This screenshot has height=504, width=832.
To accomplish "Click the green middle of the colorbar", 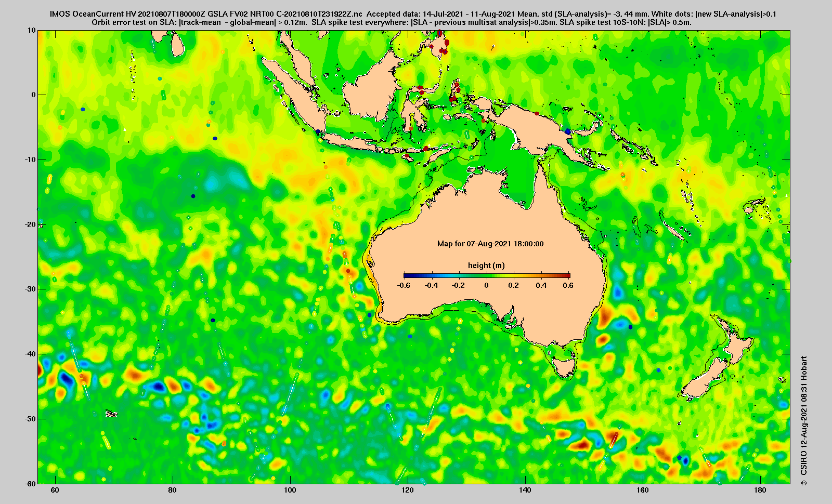I will click(x=487, y=276).
